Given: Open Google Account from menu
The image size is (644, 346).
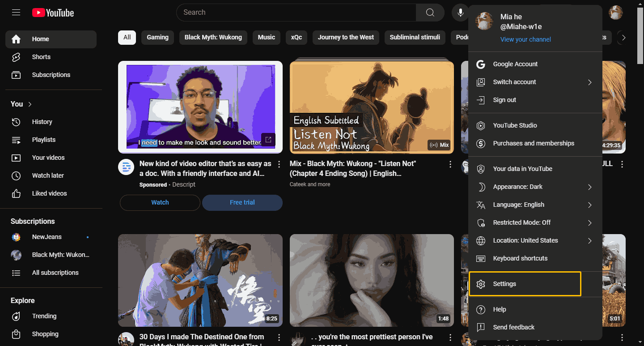Looking at the screenshot, I should point(535,64).
